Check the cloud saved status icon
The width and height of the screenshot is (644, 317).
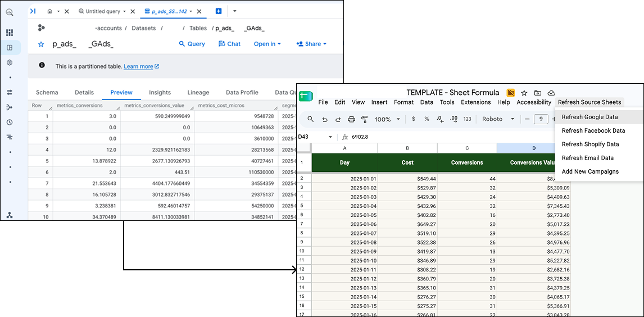552,93
